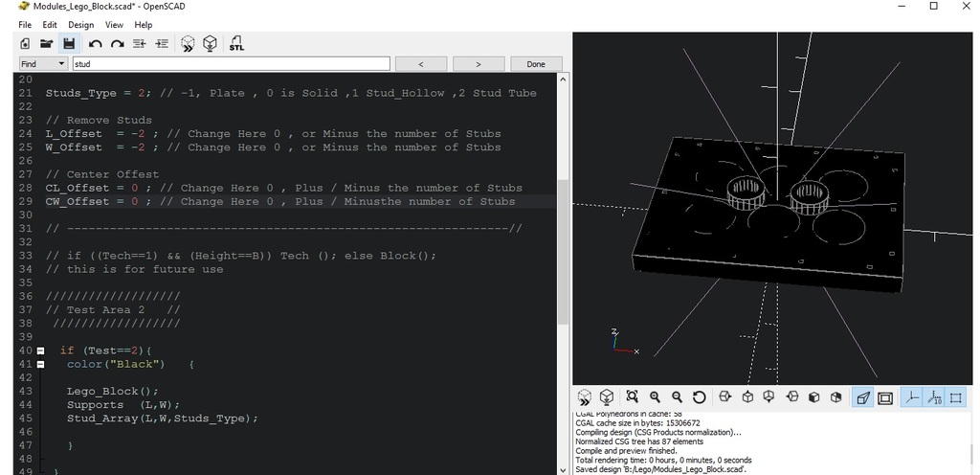The height and width of the screenshot is (475, 980).
Task: Click the 'L_Offset = -2' code line
Action: [273, 134]
